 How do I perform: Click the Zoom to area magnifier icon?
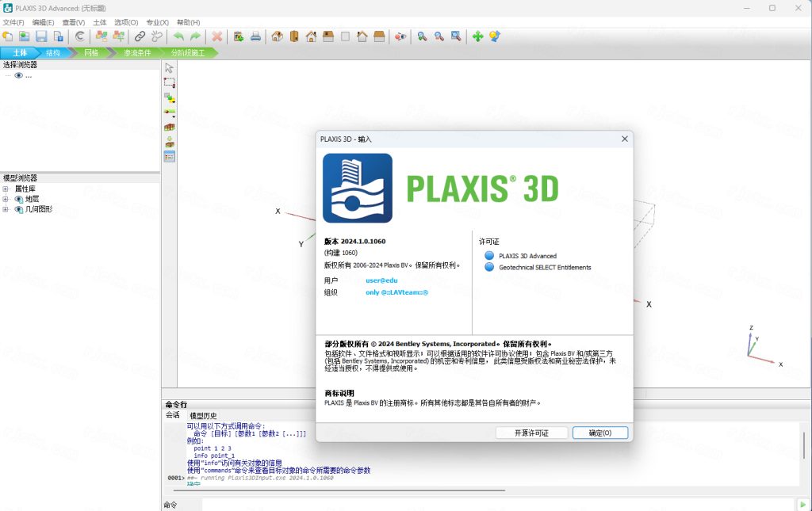[456, 36]
